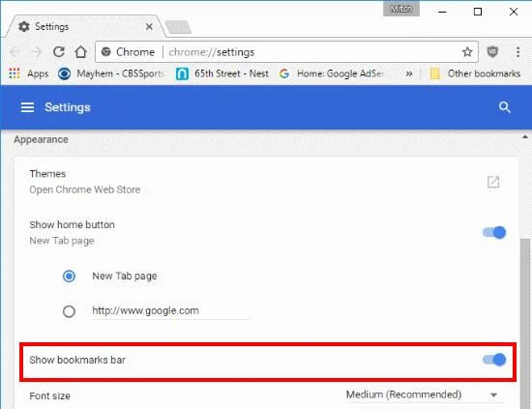Screen dimensions: 532x409
Task: Open the Apps grid shortcut
Action: [x=28, y=73]
